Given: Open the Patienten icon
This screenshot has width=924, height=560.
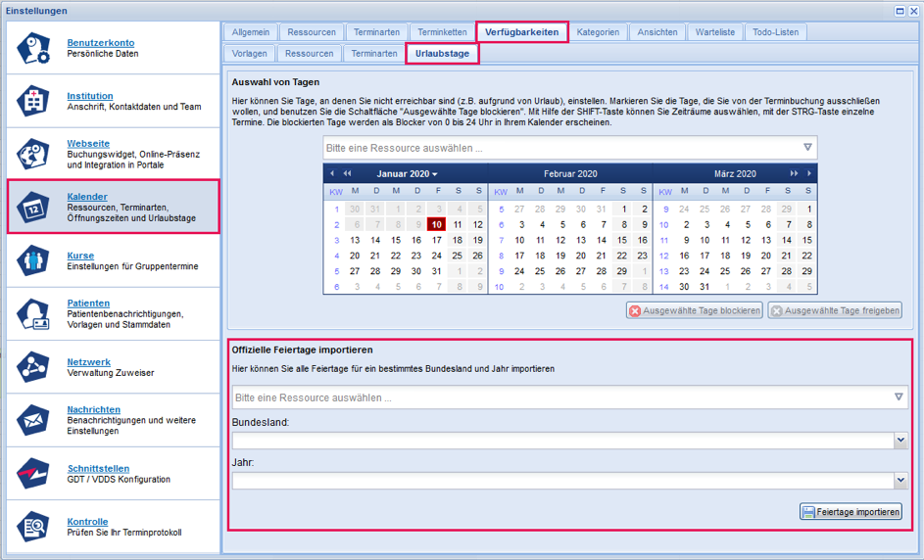Looking at the screenshot, I should 34,314.
